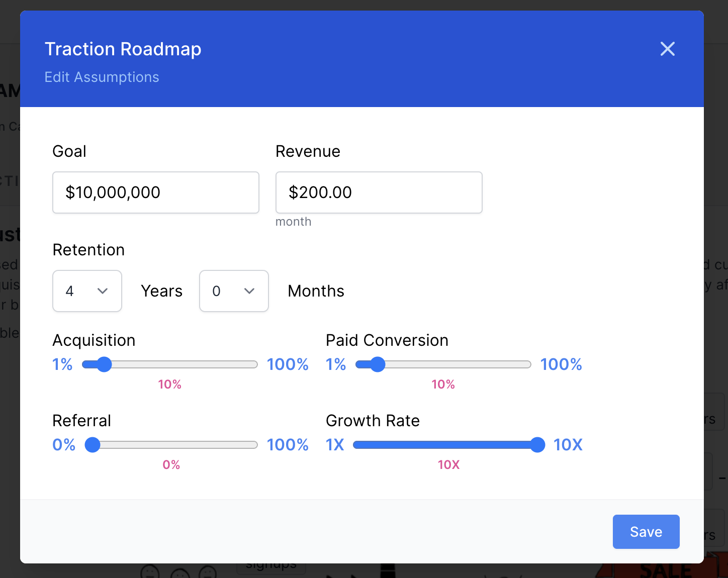Click the month label under Revenue

point(294,221)
